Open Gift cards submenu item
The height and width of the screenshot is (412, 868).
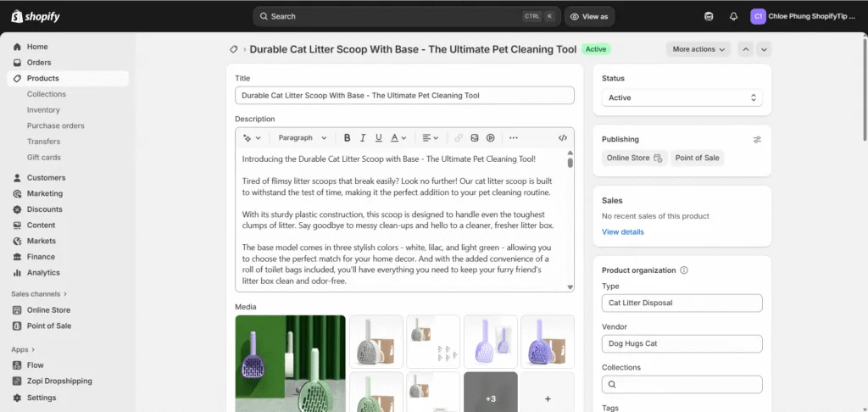pos(44,158)
